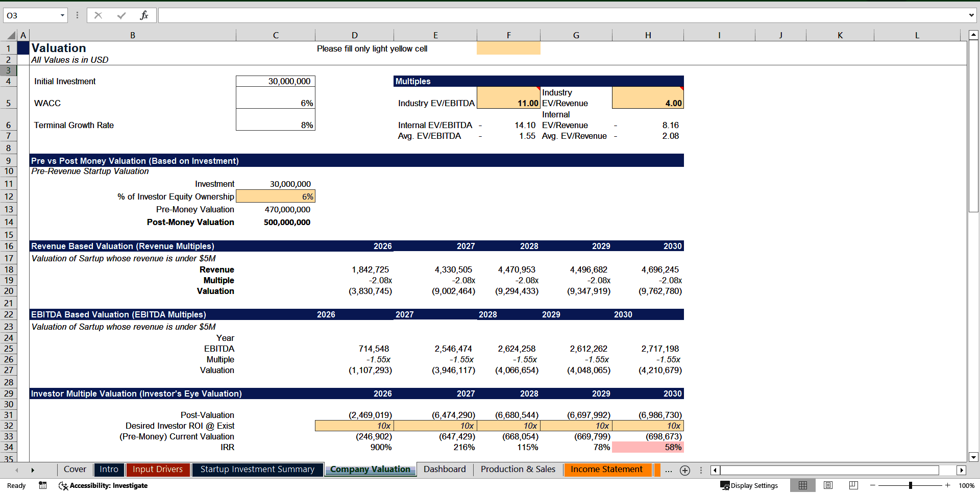The height and width of the screenshot is (493, 980).
Task: Open Display Settings in status bar
Action: 749,485
